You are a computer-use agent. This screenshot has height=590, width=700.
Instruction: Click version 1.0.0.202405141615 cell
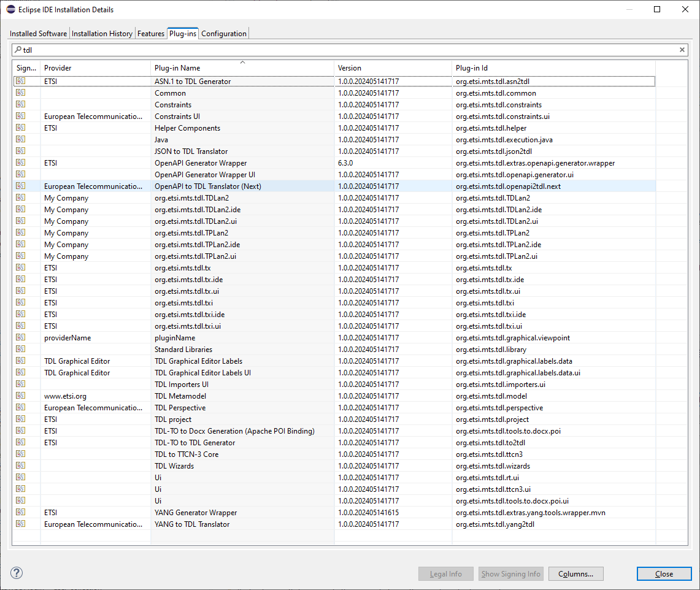click(x=368, y=512)
